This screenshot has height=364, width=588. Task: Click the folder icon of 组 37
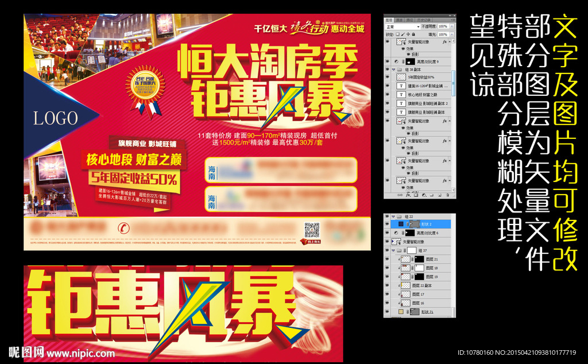tap(399, 250)
